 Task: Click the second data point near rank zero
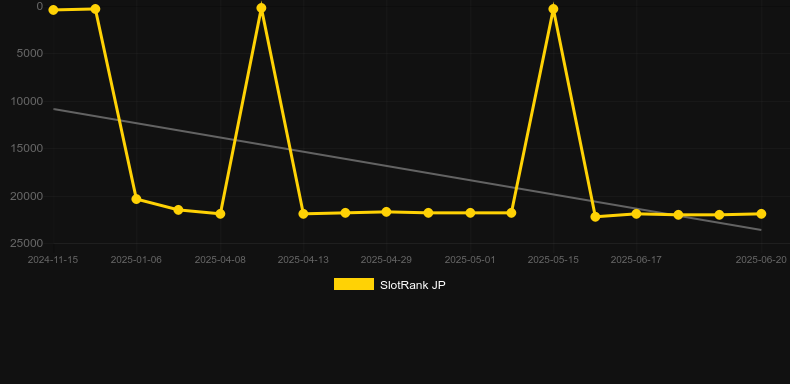click(95, 9)
